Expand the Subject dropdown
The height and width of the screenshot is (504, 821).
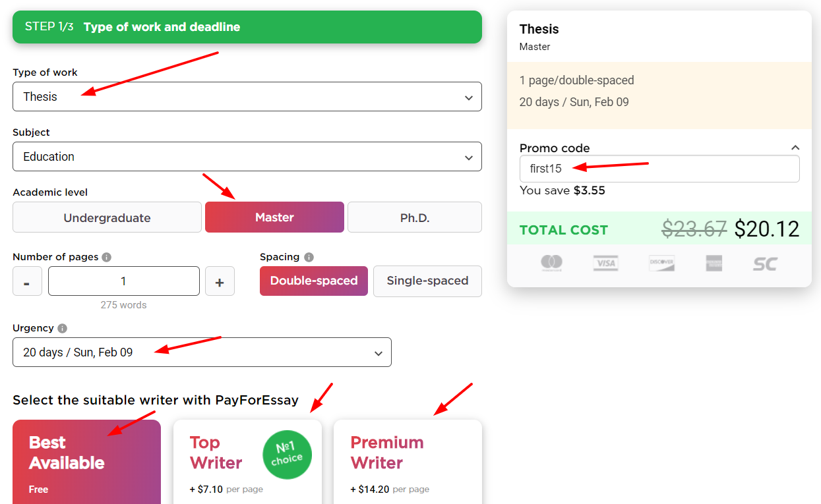[247, 157]
